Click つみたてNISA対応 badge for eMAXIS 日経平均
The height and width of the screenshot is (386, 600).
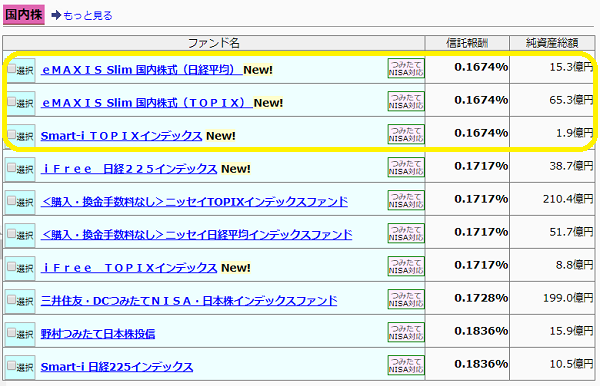[406, 68]
